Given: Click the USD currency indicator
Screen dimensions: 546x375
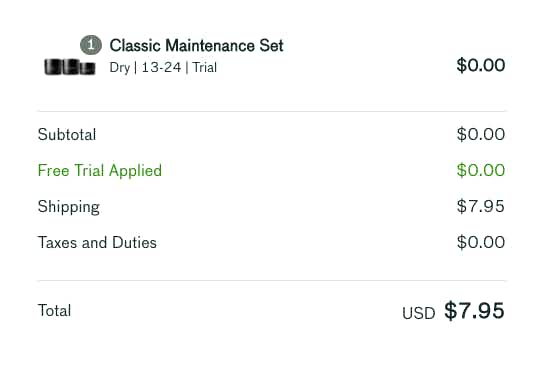Looking at the screenshot, I should click(x=419, y=313).
